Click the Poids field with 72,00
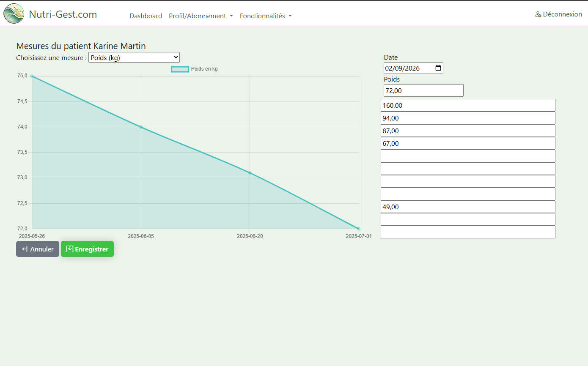The image size is (588, 366). click(x=423, y=90)
